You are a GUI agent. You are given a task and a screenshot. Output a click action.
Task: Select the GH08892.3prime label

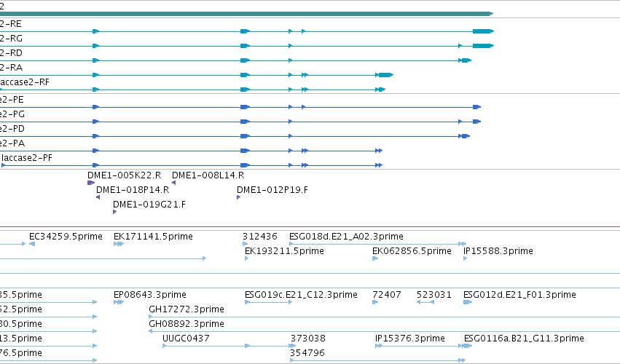pos(187,324)
